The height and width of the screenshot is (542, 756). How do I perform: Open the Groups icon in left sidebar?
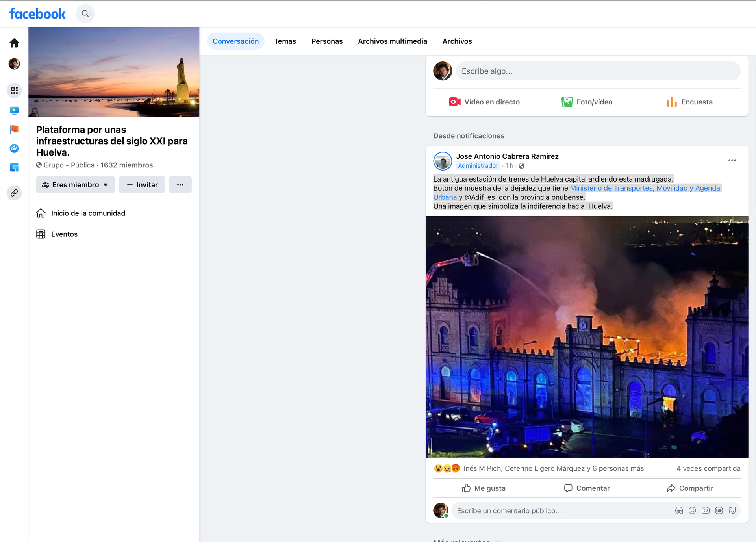click(14, 148)
